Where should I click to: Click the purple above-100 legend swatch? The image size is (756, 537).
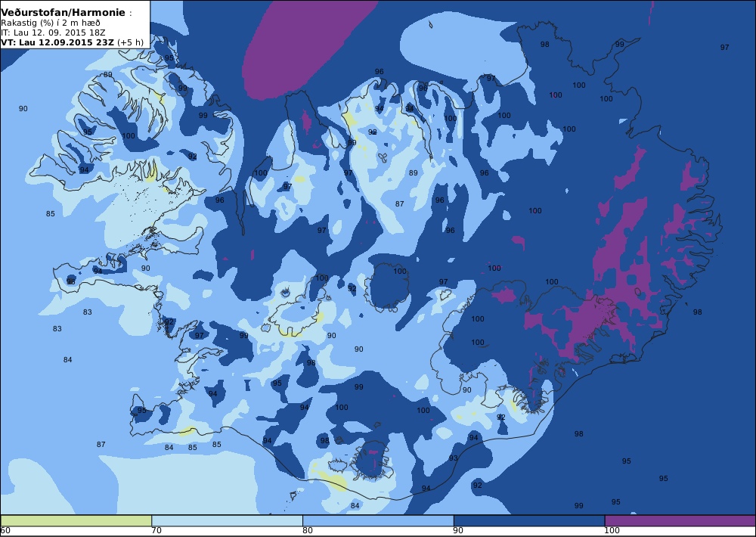point(680,520)
